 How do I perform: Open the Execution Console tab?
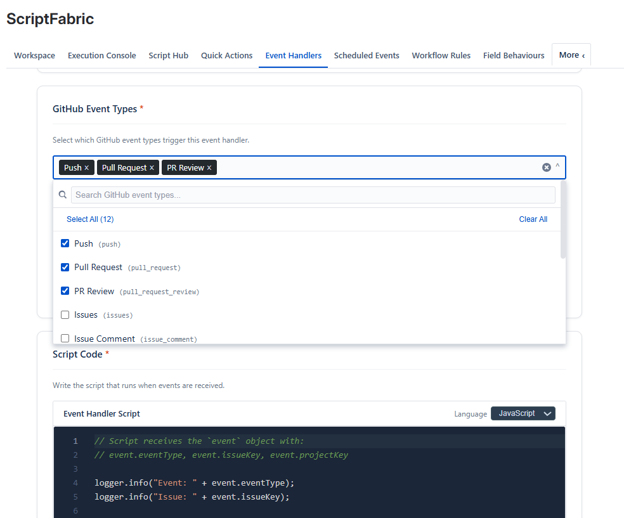click(102, 55)
